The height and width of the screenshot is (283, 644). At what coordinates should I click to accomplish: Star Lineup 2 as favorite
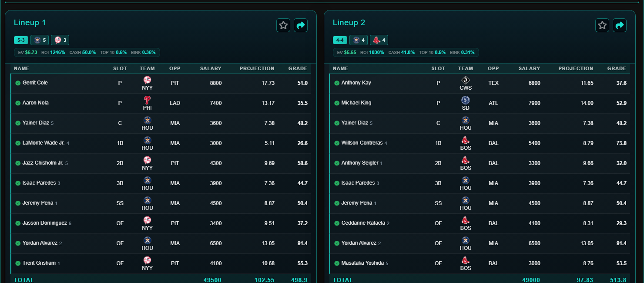pos(602,25)
